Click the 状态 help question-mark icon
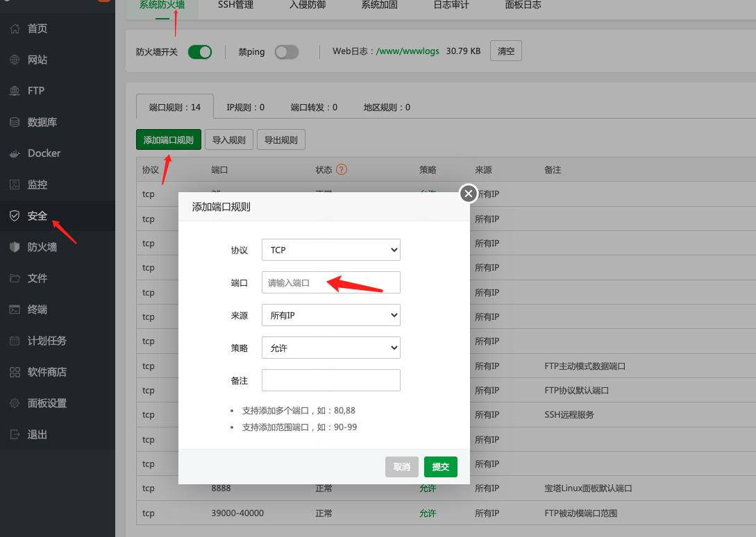756x537 pixels. (x=342, y=169)
